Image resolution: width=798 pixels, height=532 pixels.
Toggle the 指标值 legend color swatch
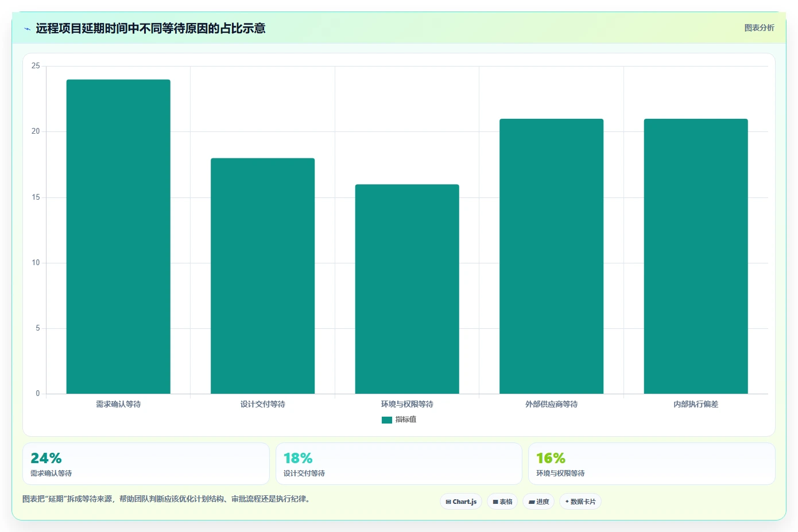tap(386, 420)
